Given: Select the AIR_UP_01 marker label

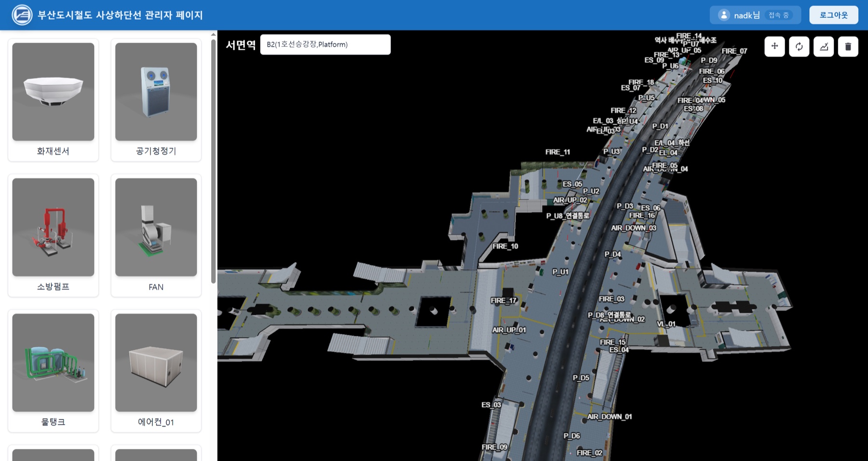Looking at the screenshot, I should (509, 330).
